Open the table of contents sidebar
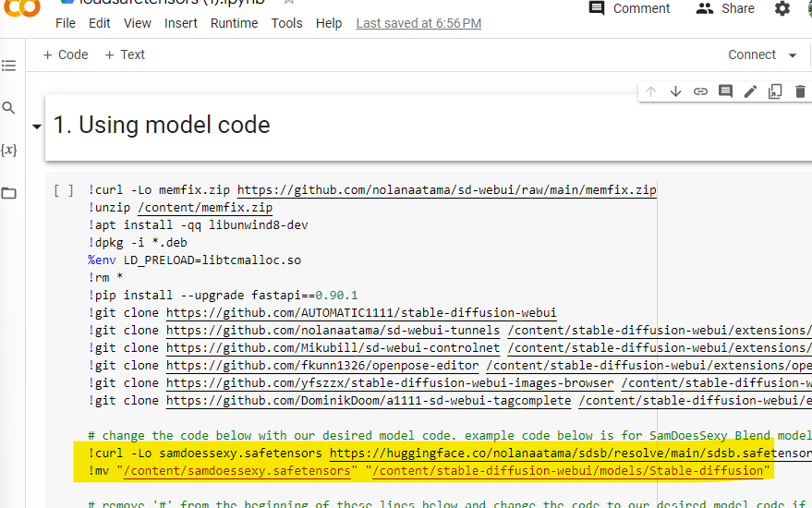The width and height of the screenshot is (812, 508). pyautogui.click(x=9, y=66)
